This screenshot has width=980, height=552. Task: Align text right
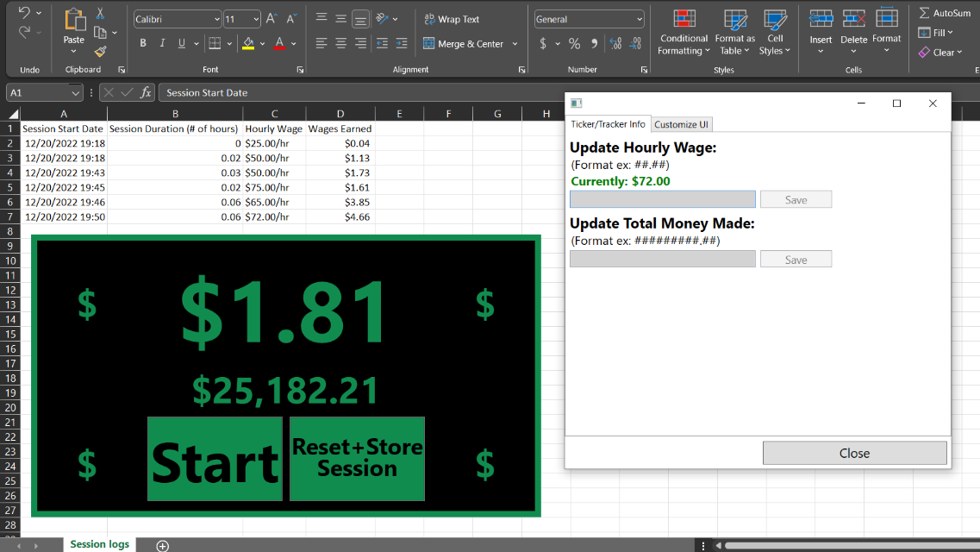(x=360, y=43)
